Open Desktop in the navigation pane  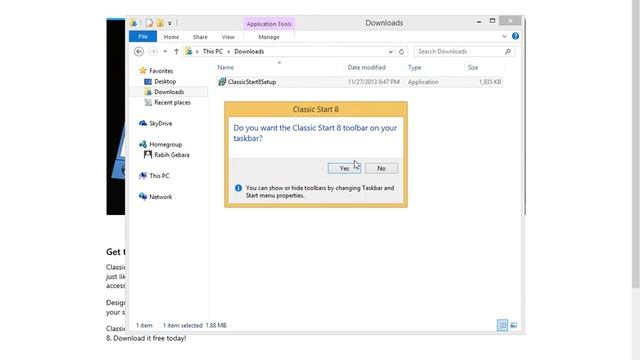pos(165,82)
